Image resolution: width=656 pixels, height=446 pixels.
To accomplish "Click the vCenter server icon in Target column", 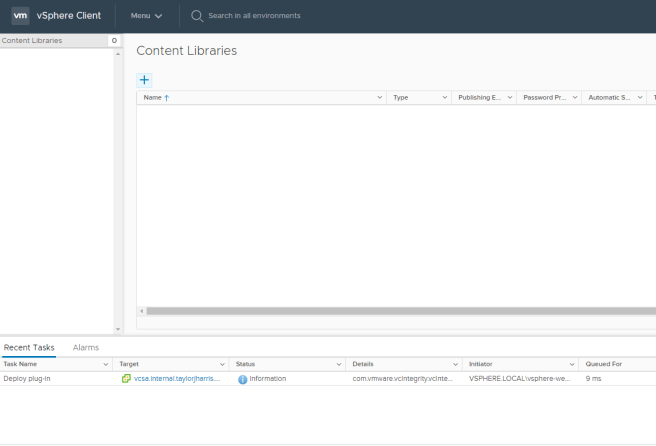I will coord(126,379).
